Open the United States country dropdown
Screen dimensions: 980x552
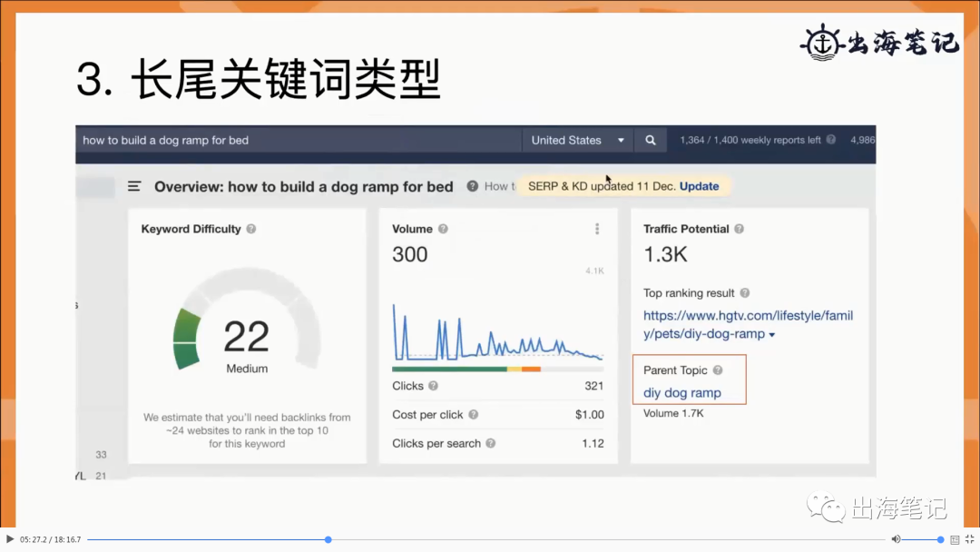(578, 141)
